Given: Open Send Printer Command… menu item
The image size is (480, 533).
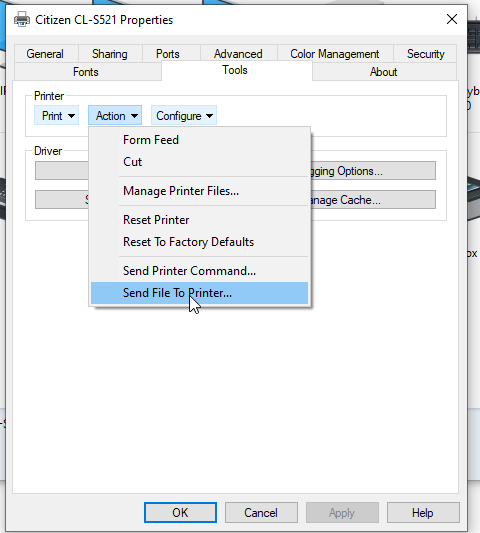Looking at the screenshot, I should point(200,271).
